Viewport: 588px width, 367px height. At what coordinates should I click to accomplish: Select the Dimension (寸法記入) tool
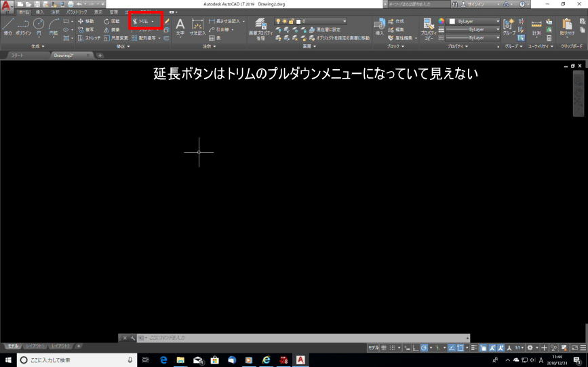click(x=197, y=26)
